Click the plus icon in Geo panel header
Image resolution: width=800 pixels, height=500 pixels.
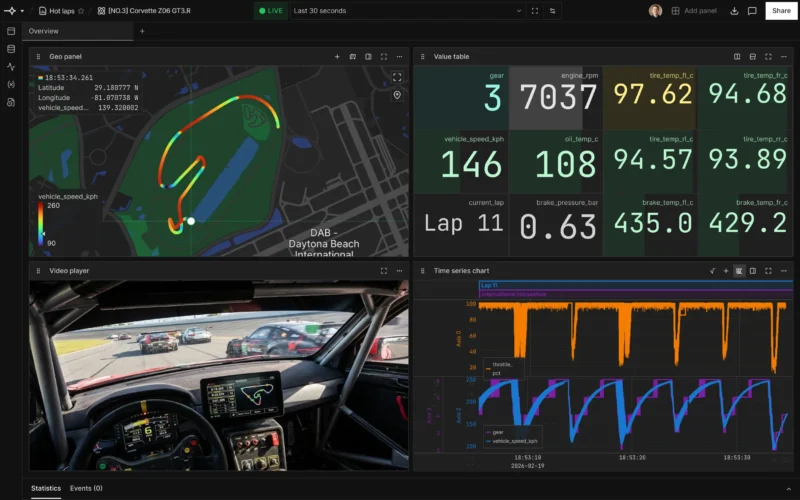pos(337,57)
